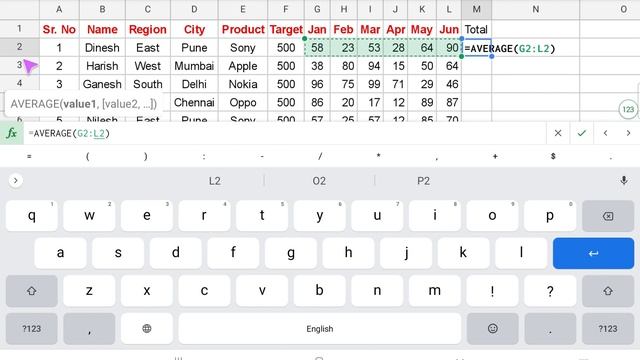This screenshot has height=360, width=640.
Task: Select cell containing Mumbai
Action: pyautogui.click(x=194, y=66)
